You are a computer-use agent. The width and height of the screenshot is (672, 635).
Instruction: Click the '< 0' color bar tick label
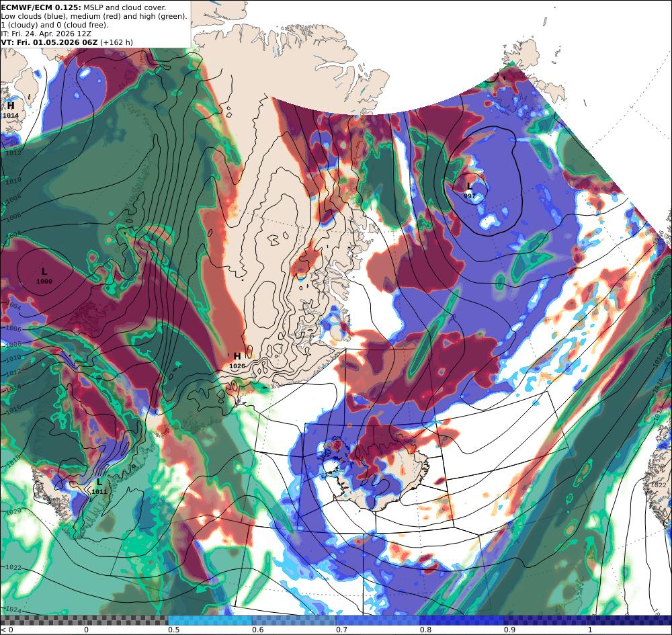(x=7, y=630)
